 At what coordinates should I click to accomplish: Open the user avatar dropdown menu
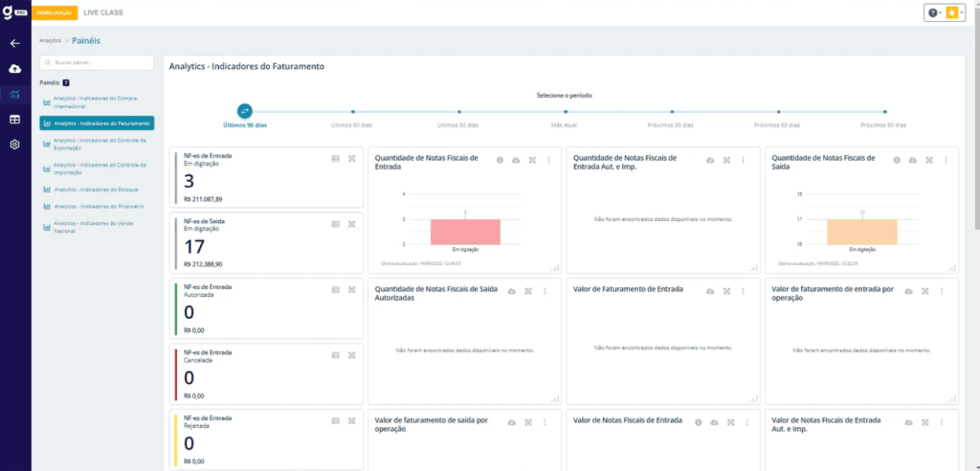(954, 12)
